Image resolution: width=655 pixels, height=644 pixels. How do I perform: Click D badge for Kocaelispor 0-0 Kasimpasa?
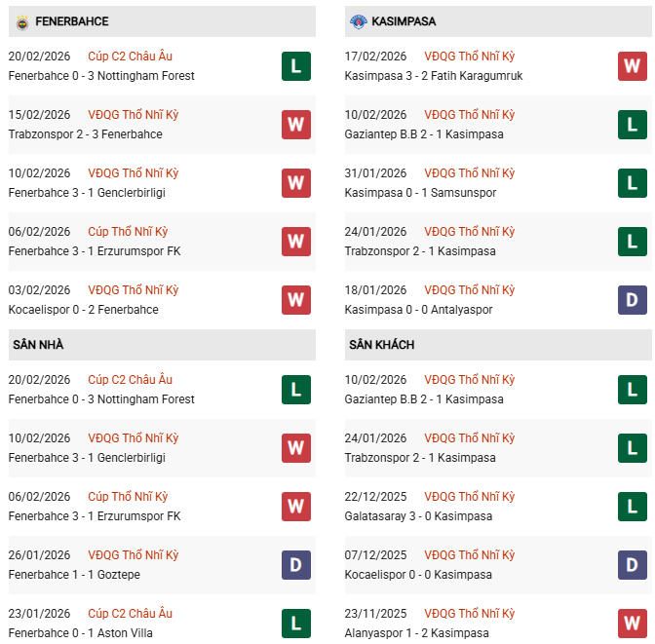pyautogui.click(x=633, y=565)
